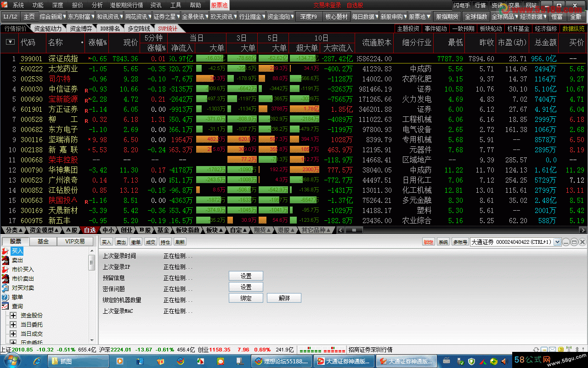The width and height of the screenshot is (588, 368).
Task: Click the 撤单 cancel order icon
Action: pyautogui.click(x=6, y=297)
